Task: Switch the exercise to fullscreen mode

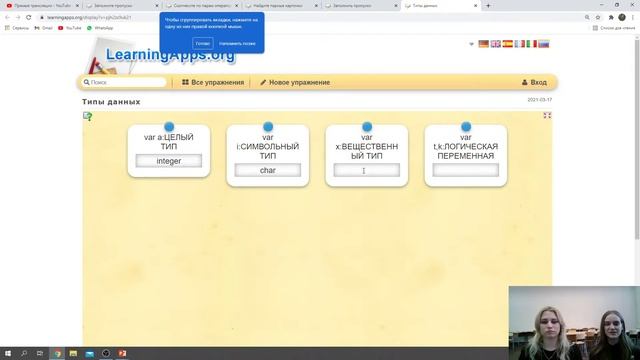Action: coord(547,116)
